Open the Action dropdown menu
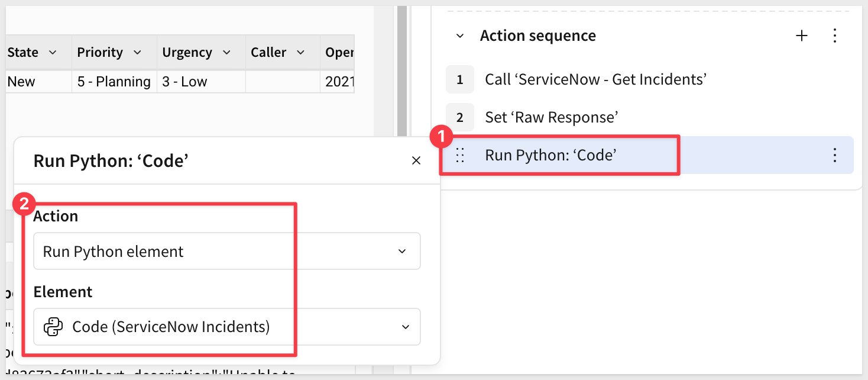The width and height of the screenshot is (868, 380). 402,252
